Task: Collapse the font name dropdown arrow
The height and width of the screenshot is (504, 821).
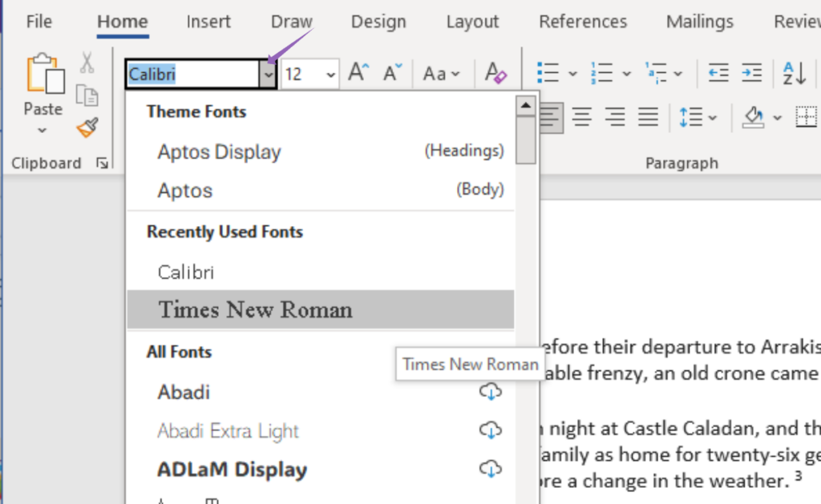Action: [x=268, y=75]
